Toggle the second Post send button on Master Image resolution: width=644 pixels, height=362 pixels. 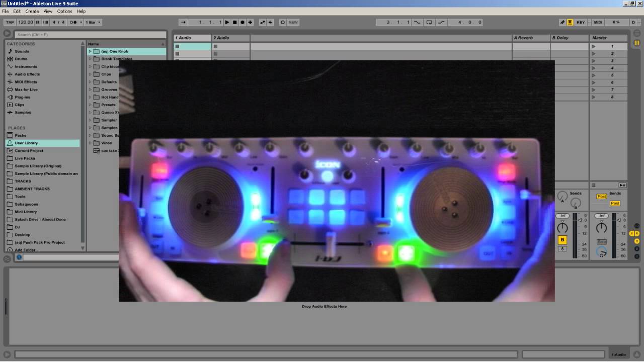click(615, 203)
